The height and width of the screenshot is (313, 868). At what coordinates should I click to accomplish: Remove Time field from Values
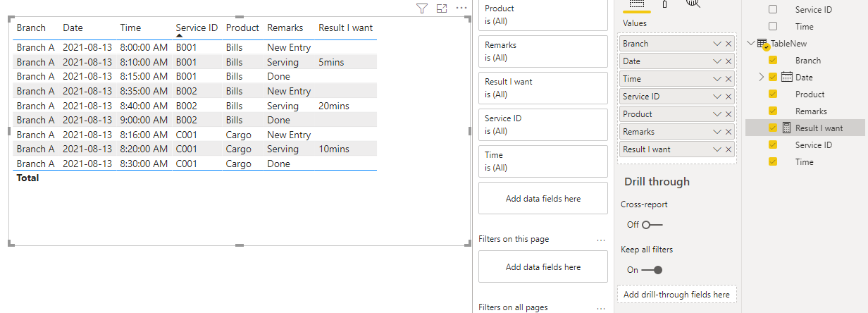(x=728, y=79)
